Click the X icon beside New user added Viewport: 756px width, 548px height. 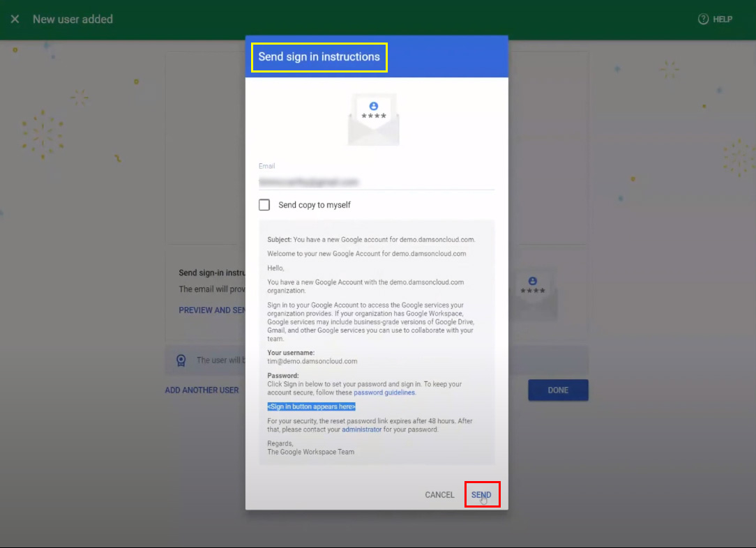tap(15, 20)
